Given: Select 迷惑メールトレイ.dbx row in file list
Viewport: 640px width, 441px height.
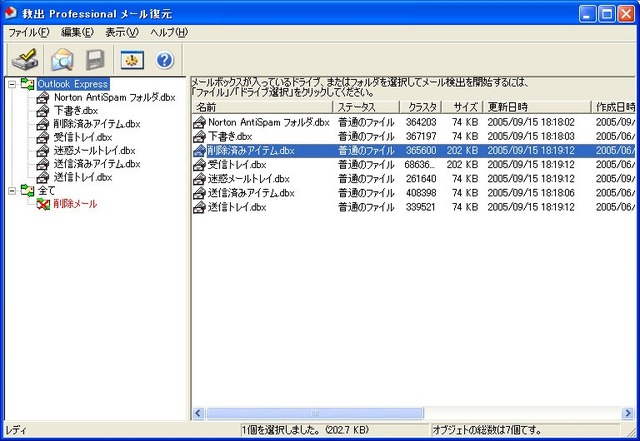Looking at the screenshot, I should click(x=413, y=179).
